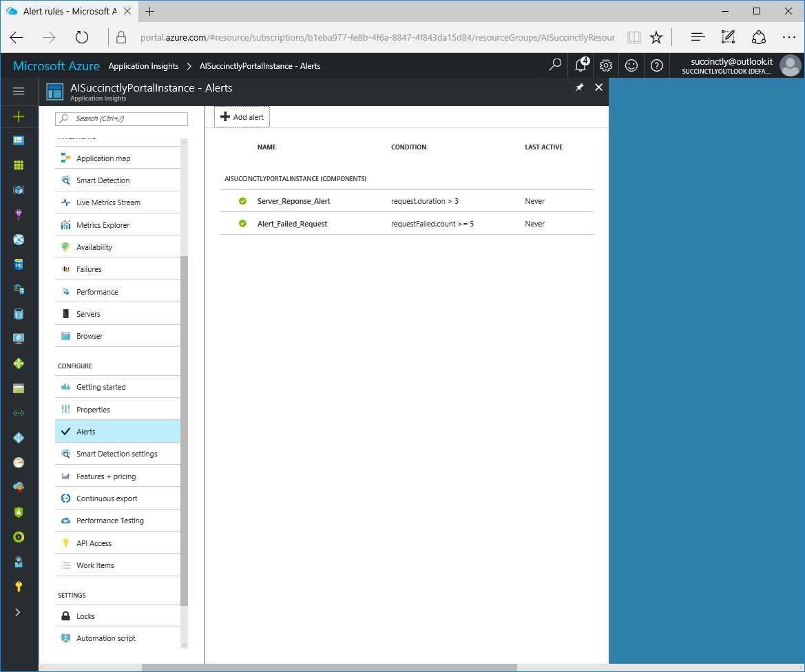Click Alert_Failed_Request green status icon
Image resolution: width=805 pixels, height=672 pixels.
point(242,223)
